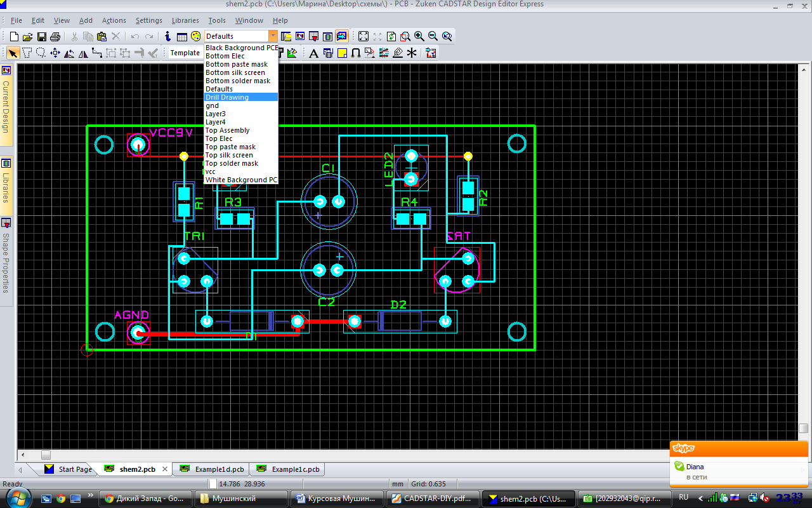Open CADSTAR-DIY.pdf taskbar button
Image resolution: width=812 pixels, height=508 pixels.
[433, 498]
